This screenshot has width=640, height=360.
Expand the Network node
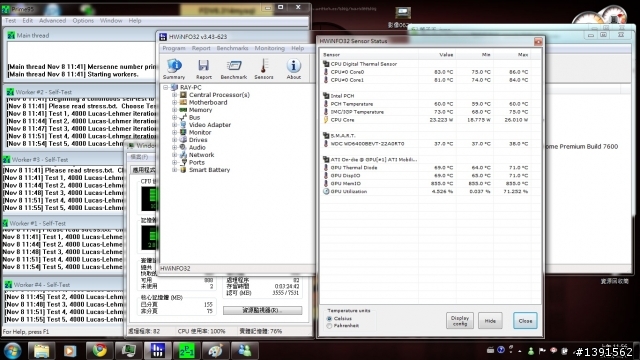174,155
